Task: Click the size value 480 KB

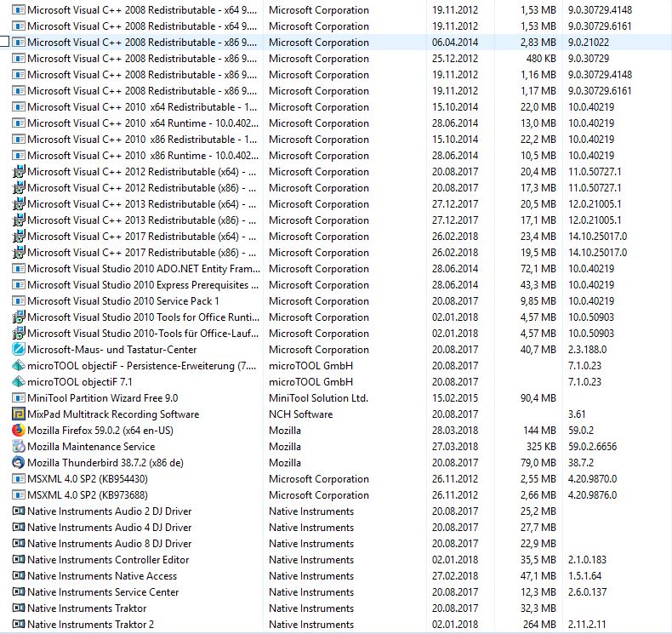Action: pyautogui.click(x=541, y=59)
